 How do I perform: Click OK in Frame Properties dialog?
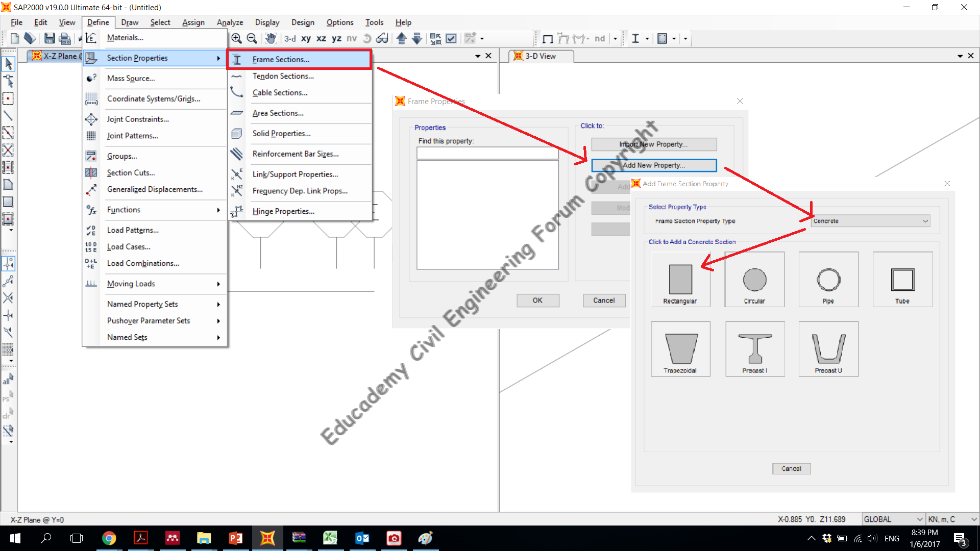tap(538, 300)
